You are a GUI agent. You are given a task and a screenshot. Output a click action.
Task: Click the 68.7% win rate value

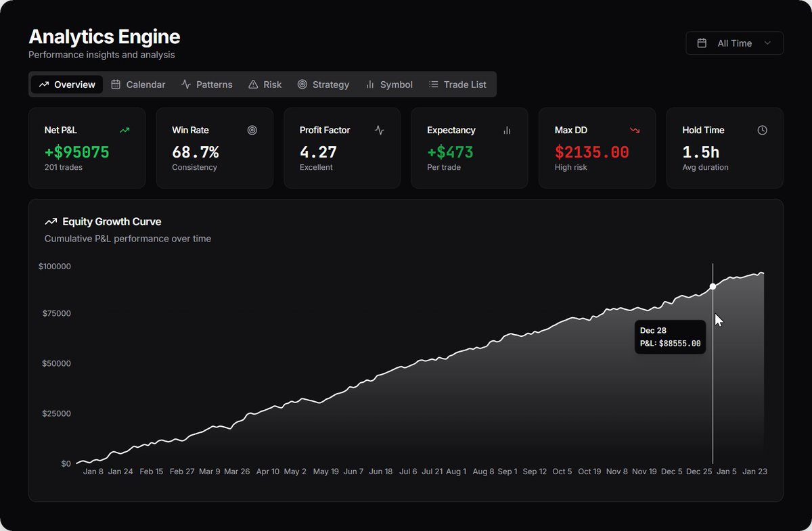tap(196, 152)
